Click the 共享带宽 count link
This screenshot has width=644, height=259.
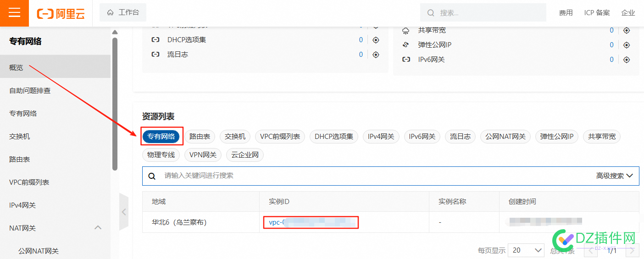[611, 30]
